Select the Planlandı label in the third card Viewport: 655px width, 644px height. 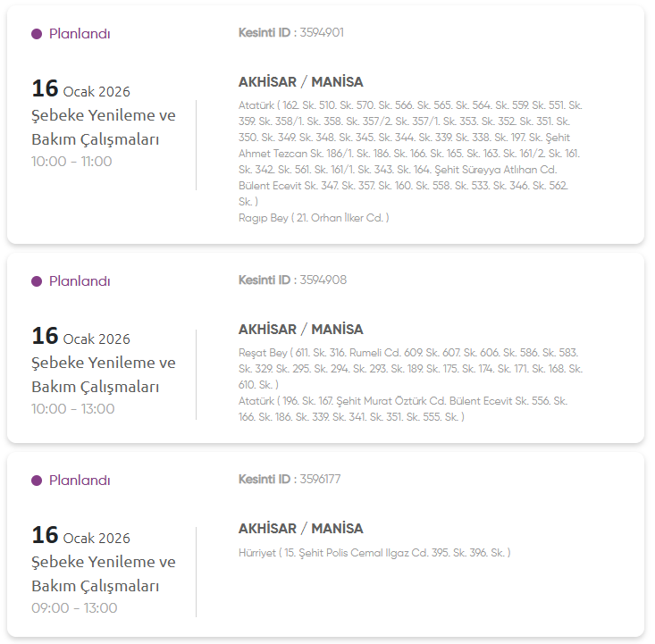pos(80,481)
